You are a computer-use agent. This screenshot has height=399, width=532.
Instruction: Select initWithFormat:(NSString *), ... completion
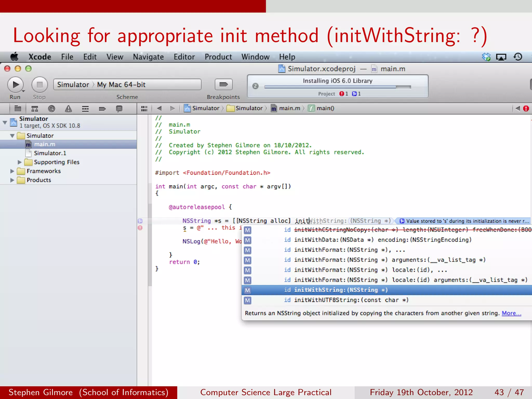(387, 250)
